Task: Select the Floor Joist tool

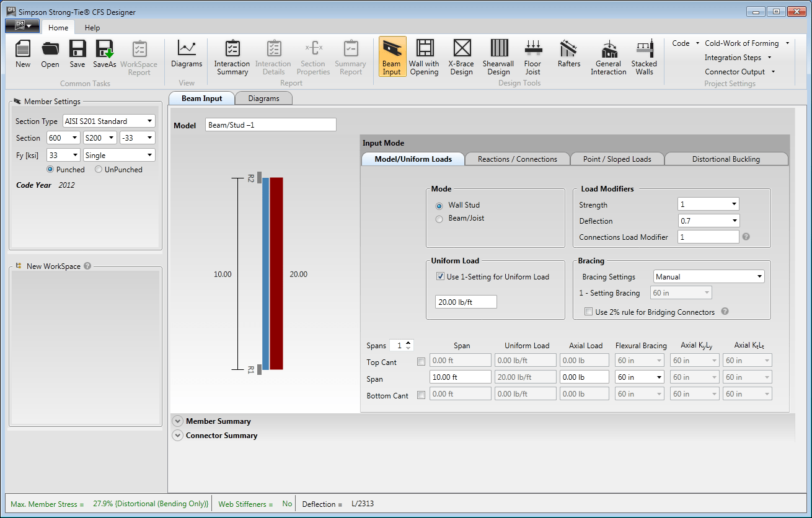Action: click(532, 57)
